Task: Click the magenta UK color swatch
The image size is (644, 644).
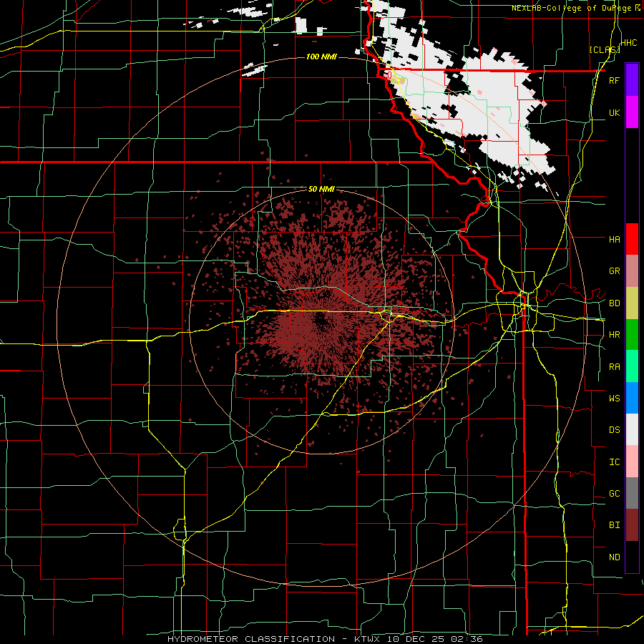Action: click(x=632, y=112)
